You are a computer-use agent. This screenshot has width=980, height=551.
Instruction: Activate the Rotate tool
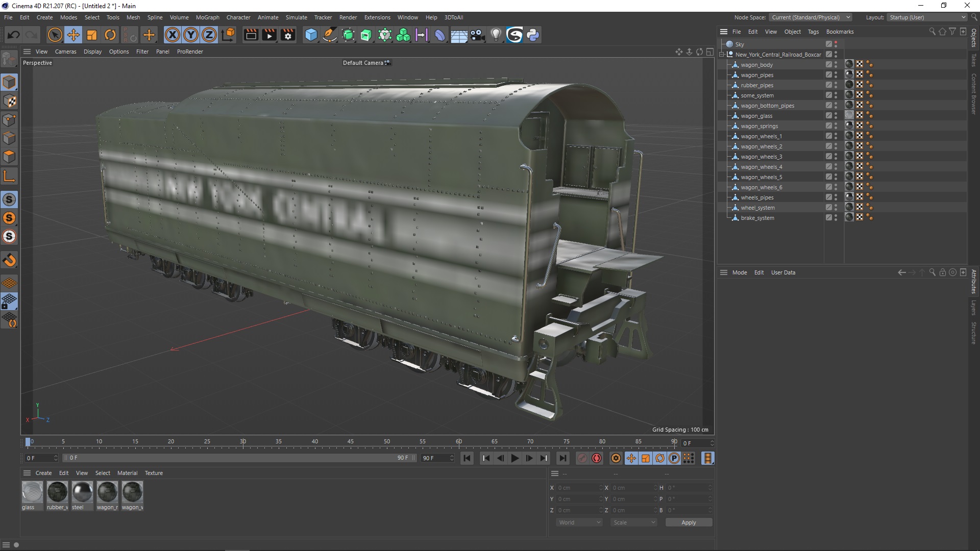pos(110,35)
